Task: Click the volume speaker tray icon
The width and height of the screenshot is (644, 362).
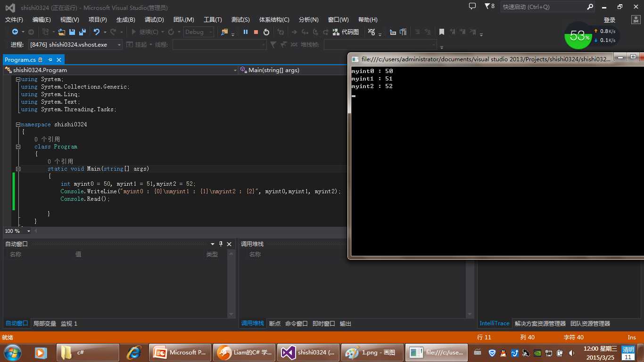Action: point(571,353)
